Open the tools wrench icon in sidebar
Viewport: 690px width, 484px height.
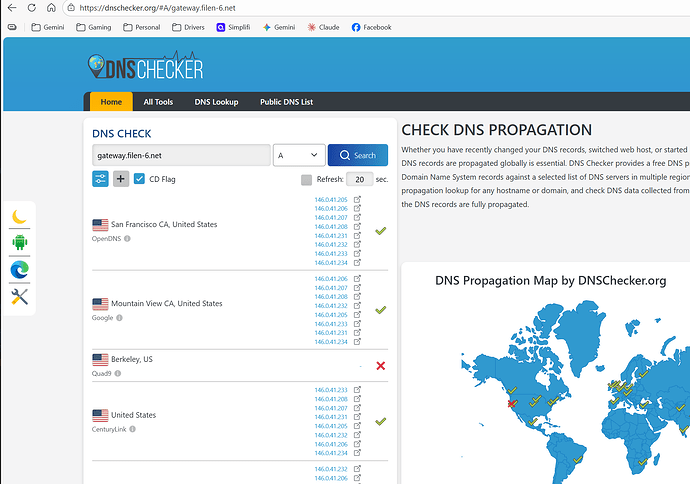[20, 296]
